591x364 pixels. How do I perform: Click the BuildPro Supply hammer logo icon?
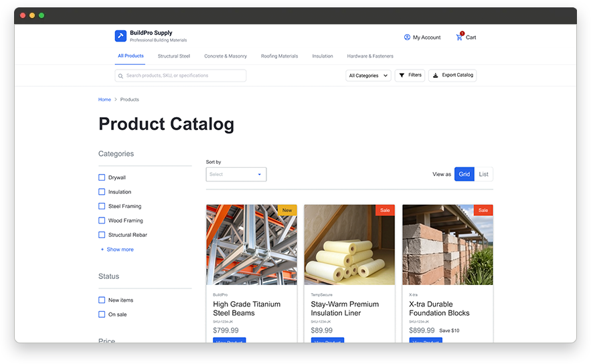tap(120, 35)
